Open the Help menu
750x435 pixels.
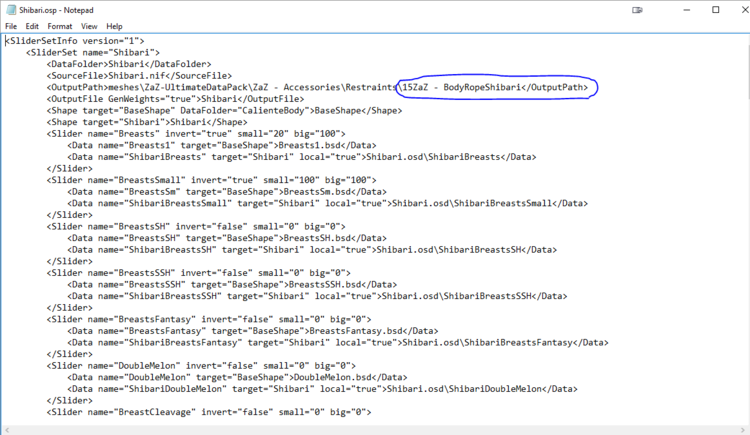[114, 26]
